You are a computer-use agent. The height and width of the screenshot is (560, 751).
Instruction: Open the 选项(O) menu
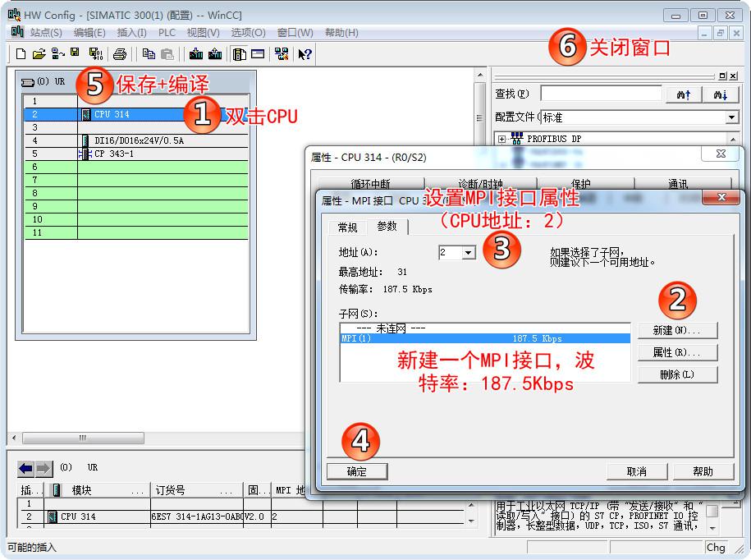click(x=248, y=33)
